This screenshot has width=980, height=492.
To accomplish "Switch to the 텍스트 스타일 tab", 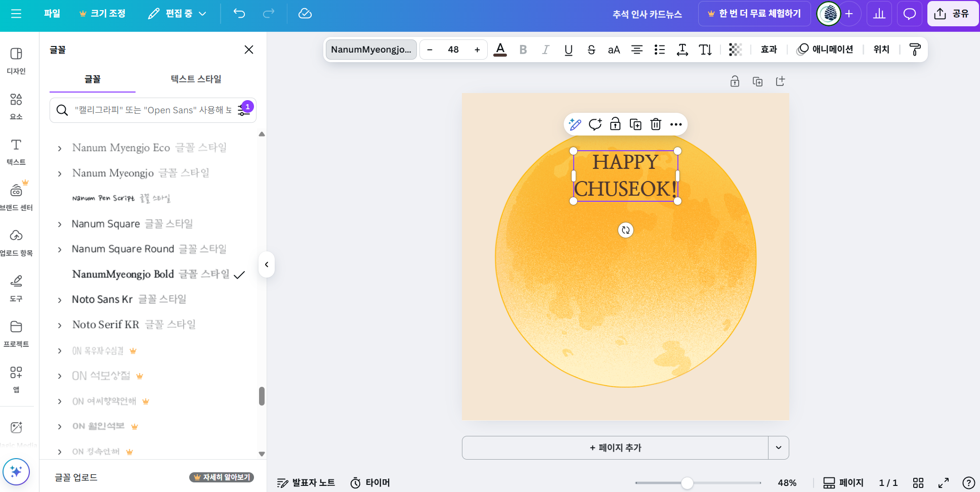I will pyautogui.click(x=196, y=79).
